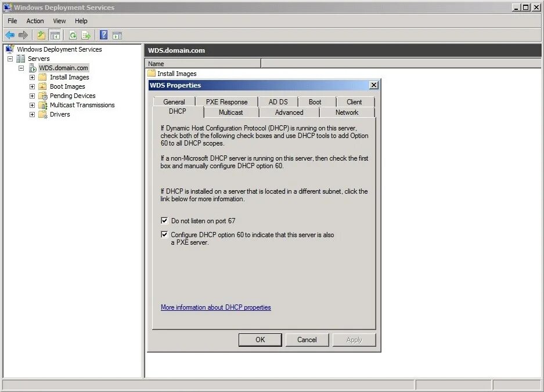The width and height of the screenshot is (544, 392).
Task: Click the Export List toolbar icon
Action: (86, 35)
